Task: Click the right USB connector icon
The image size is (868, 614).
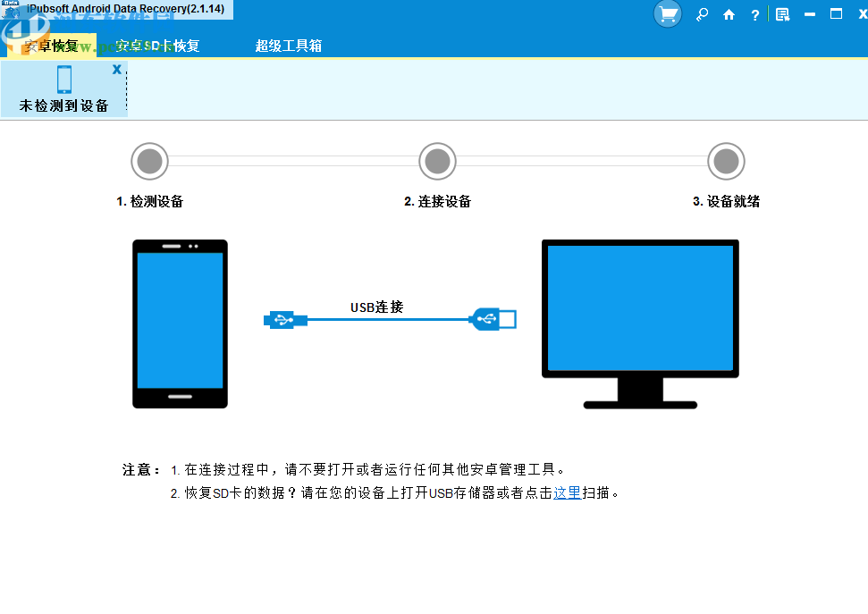Action: 490,319
